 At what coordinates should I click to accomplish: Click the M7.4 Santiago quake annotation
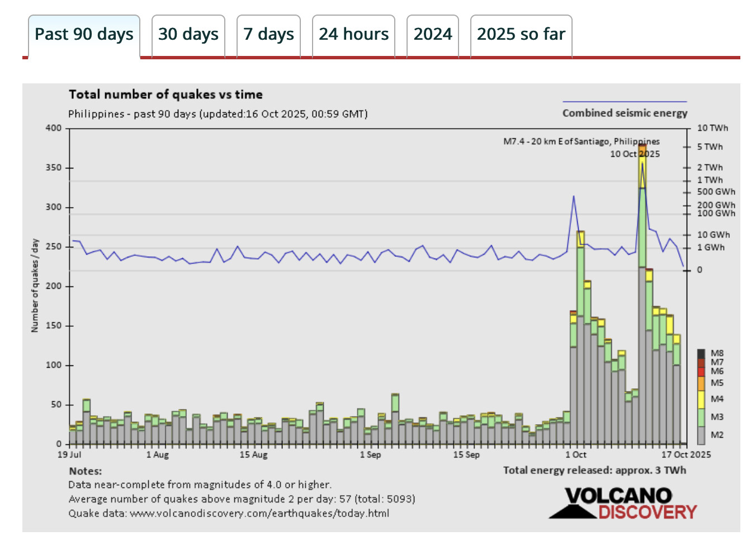pos(581,142)
